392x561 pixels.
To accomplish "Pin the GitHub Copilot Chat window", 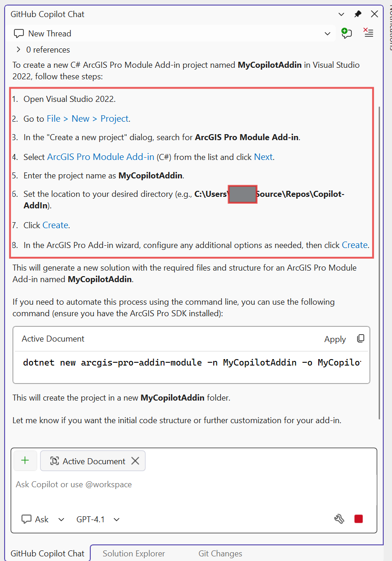I will pos(357,14).
